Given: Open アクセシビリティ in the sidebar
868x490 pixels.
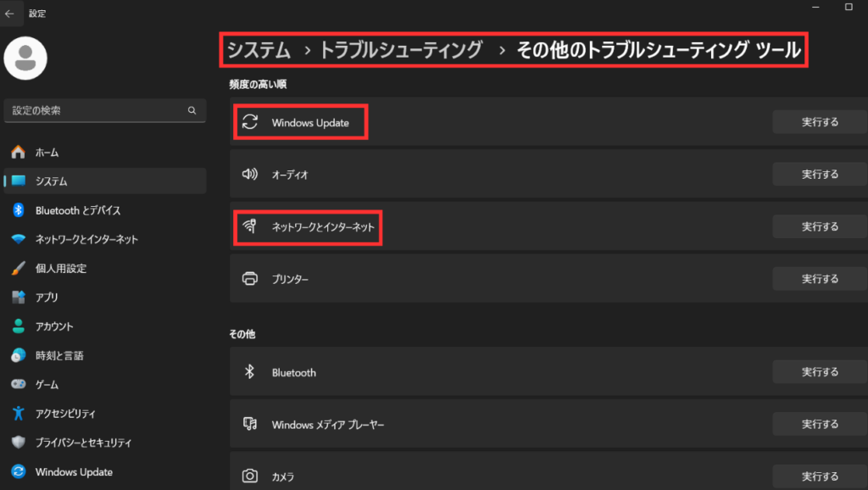Looking at the screenshot, I should coord(105,414).
